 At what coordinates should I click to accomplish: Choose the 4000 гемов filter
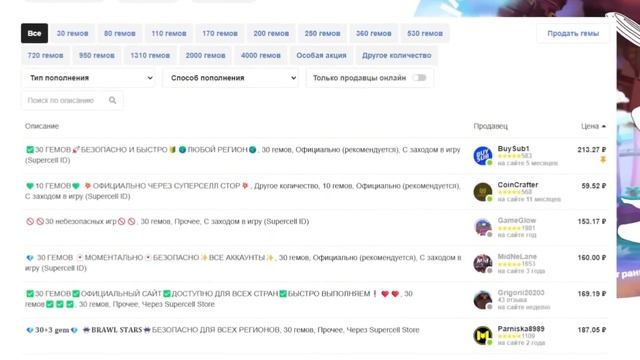coord(260,56)
